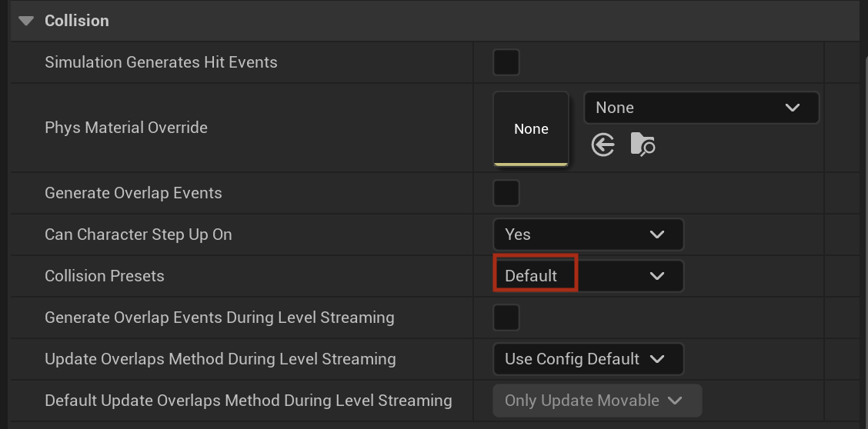Enable Simulation Generates Hit Events checkbox
This screenshot has height=429, width=868.
click(x=506, y=62)
